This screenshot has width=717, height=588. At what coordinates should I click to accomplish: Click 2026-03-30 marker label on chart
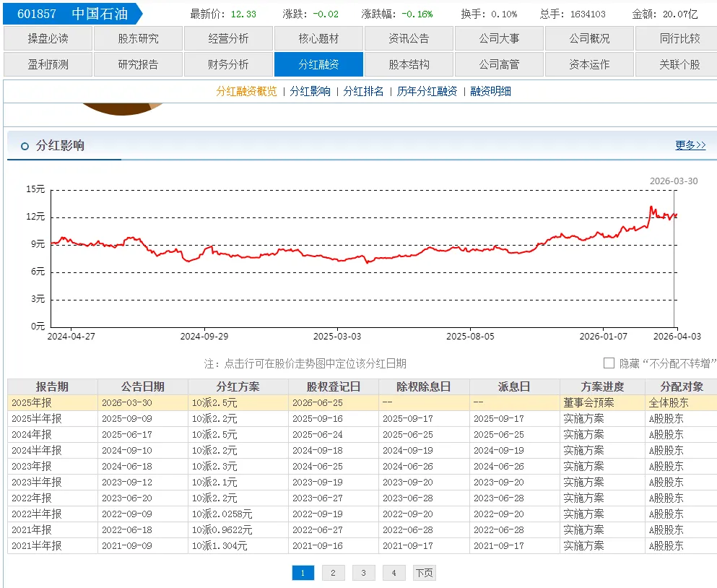pyautogui.click(x=674, y=181)
